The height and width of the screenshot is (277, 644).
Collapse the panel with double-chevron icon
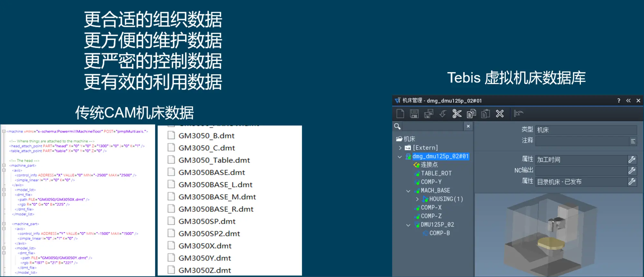point(628,101)
